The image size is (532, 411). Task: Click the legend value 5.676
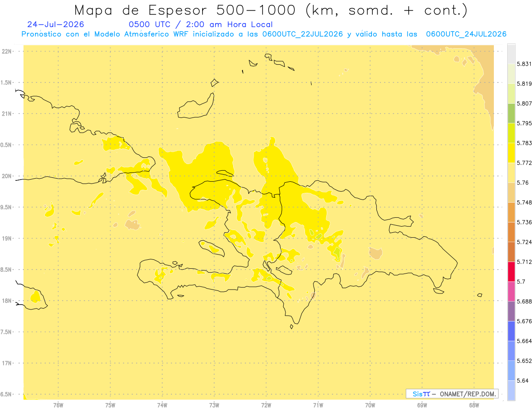pyautogui.click(x=524, y=321)
